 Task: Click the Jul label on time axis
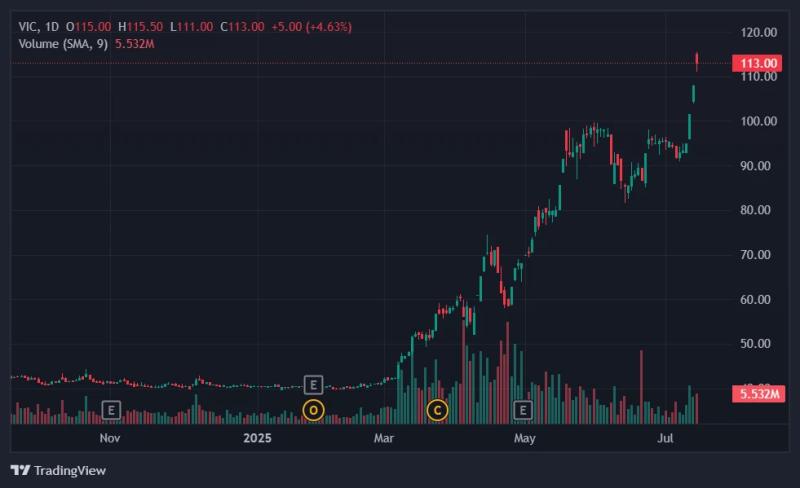click(665, 438)
